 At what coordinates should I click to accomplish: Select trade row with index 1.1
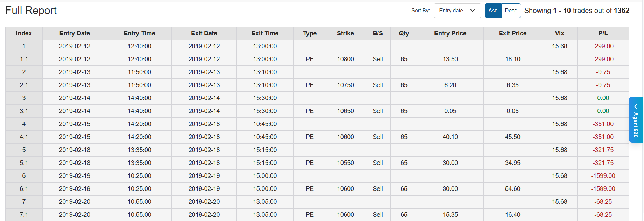tap(24, 59)
